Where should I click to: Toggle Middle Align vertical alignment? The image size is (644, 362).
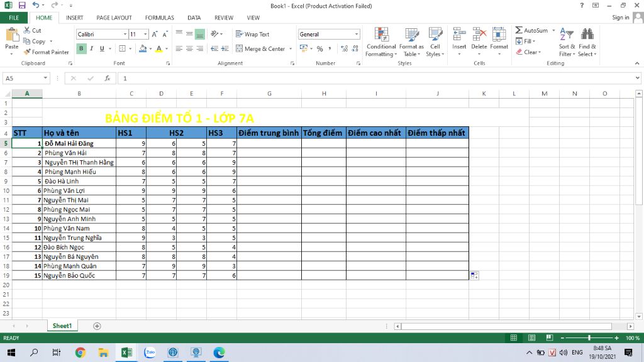189,34
